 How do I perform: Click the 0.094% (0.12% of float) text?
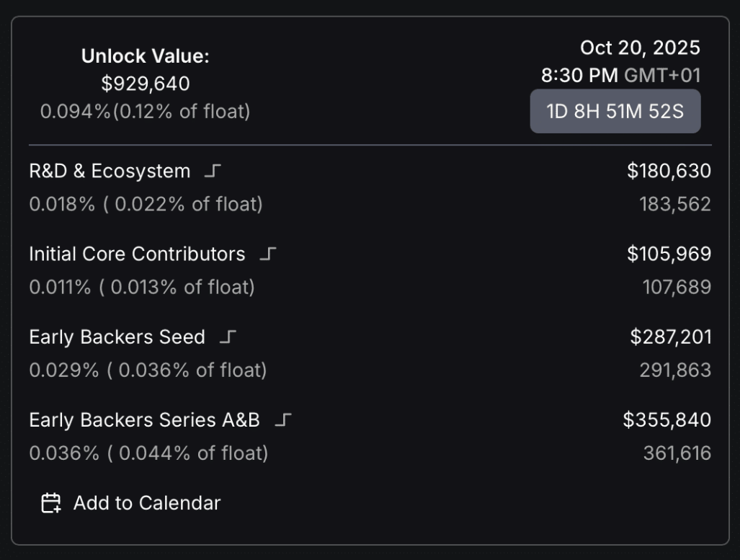pyautogui.click(x=146, y=112)
